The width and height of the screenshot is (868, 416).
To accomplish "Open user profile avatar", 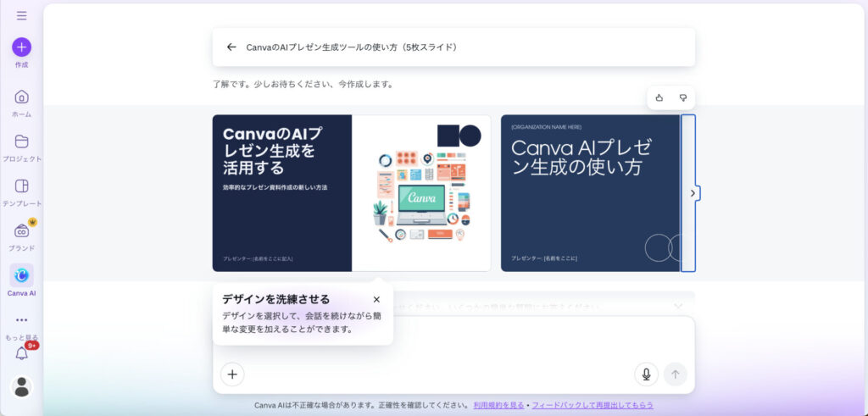I will (x=21, y=386).
